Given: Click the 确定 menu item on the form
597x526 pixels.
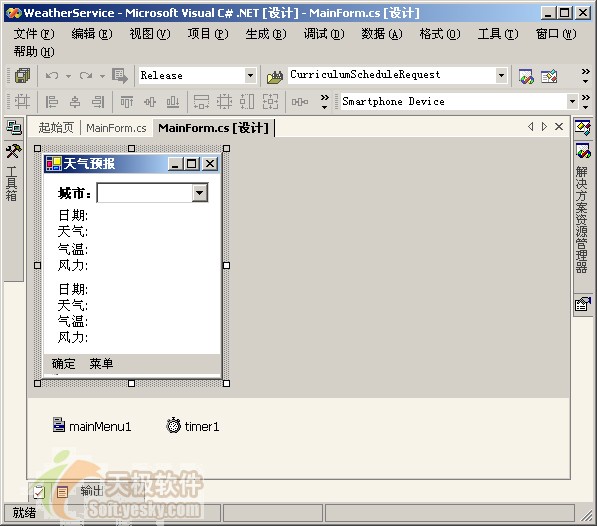Looking at the screenshot, I should coord(64,364).
